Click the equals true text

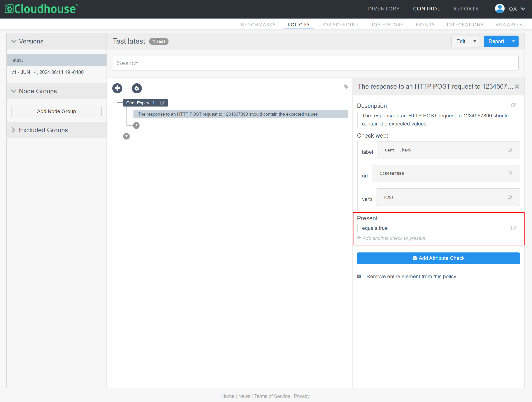[x=375, y=228]
